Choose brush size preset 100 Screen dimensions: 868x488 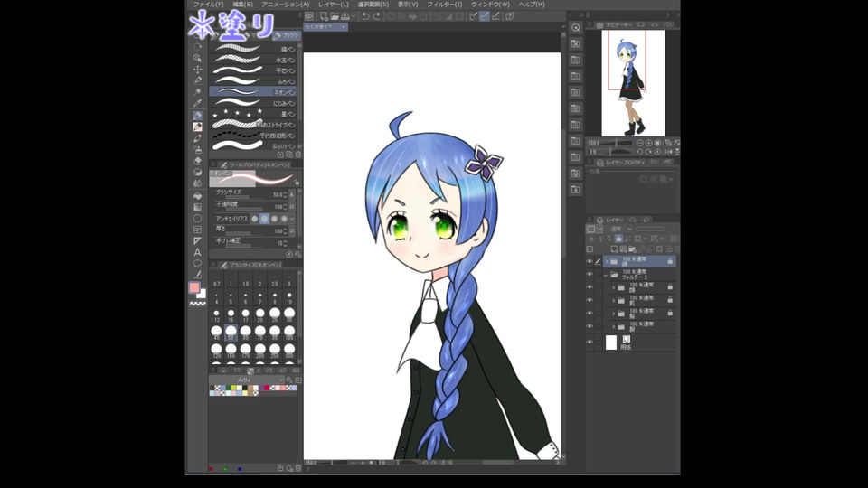(289, 333)
